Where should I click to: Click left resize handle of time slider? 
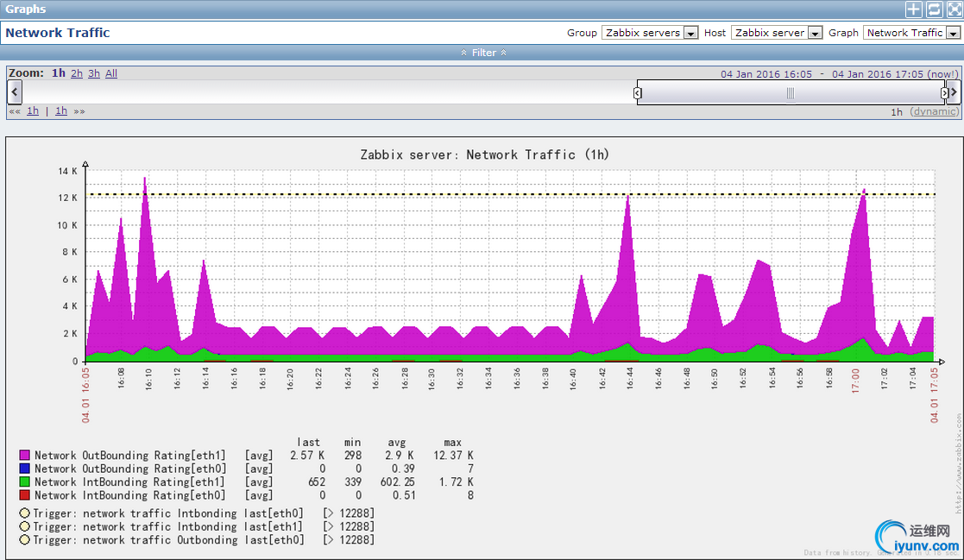pyautogui.click(x=638, y=92)
